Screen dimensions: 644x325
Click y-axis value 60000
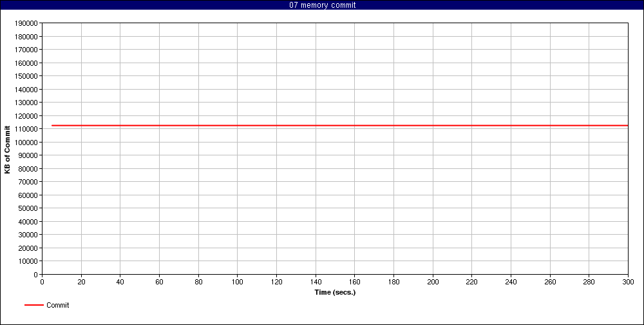[x=28, y=195]
